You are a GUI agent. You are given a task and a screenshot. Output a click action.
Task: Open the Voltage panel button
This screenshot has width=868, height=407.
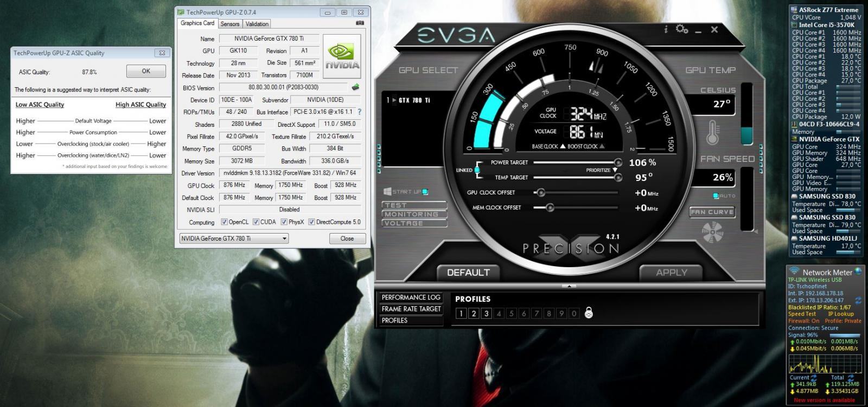tap(414, 223)
